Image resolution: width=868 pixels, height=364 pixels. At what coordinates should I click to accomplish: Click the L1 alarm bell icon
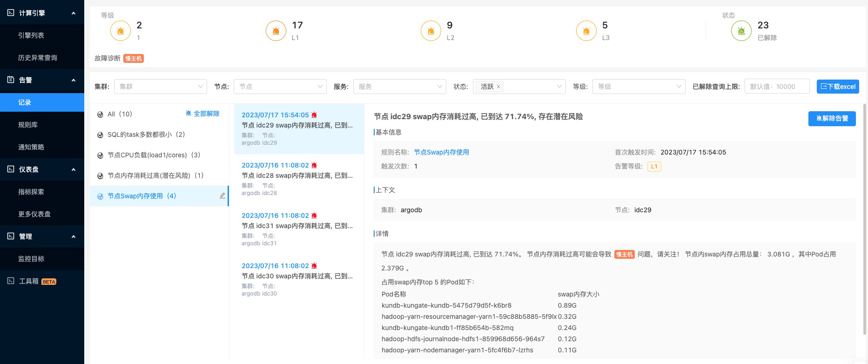[x=276, y=31]
